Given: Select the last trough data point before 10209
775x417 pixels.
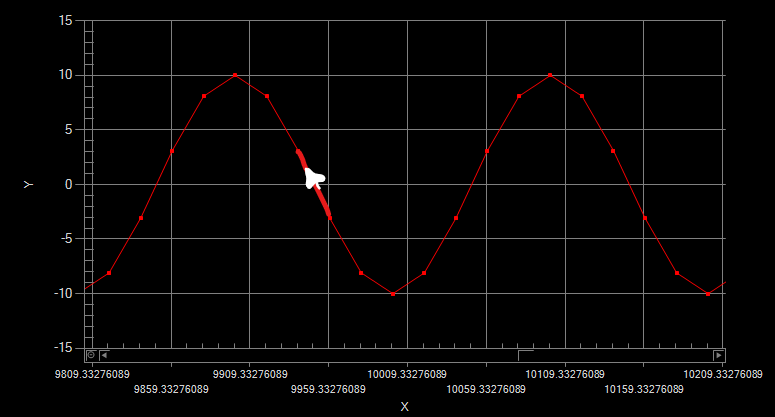Looking at the screenshot, I should coord(708,294).
